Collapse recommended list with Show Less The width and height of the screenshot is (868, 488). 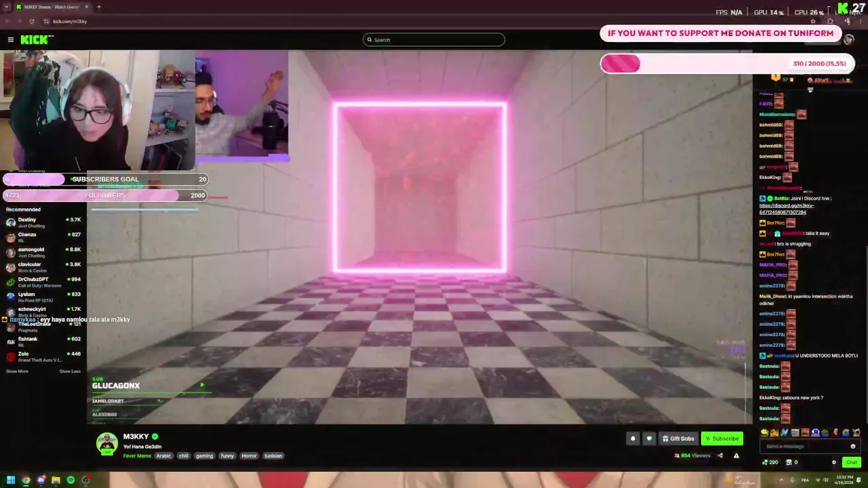tap(70, 371)
